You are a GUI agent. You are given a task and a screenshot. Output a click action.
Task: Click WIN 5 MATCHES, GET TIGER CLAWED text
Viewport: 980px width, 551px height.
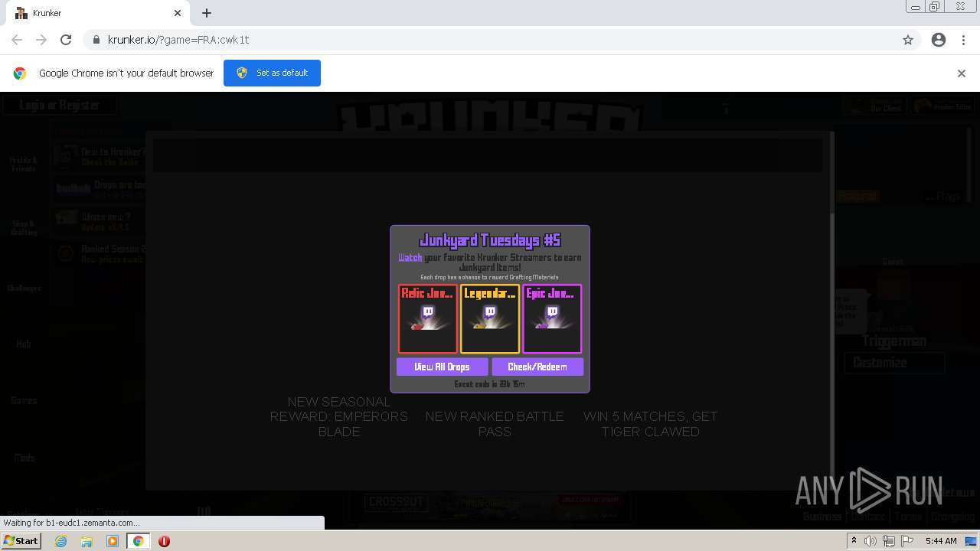650,424
